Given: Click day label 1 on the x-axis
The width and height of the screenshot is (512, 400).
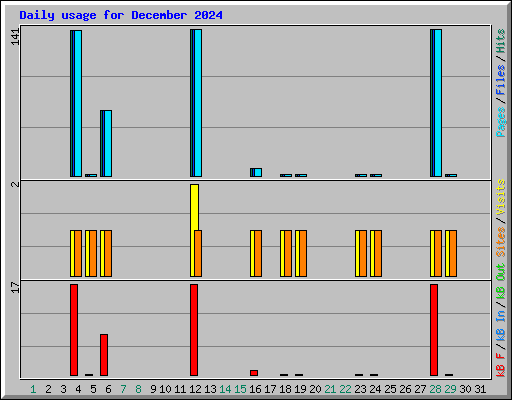Looking at the screenshot, I should [x=33, y=389].
